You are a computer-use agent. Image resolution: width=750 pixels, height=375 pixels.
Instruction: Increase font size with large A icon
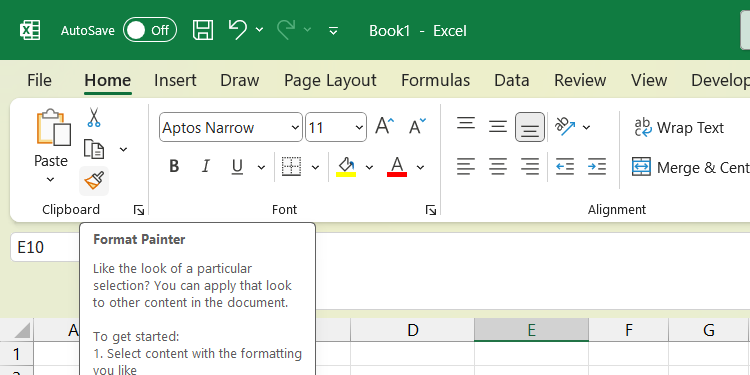[385, 127]
